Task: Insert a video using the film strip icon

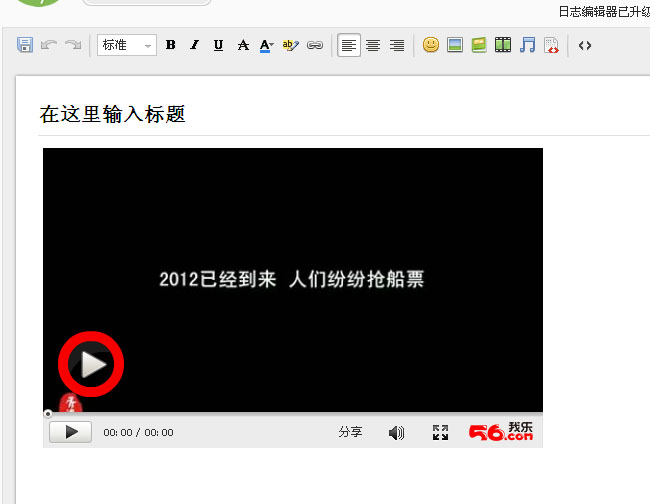Action: tap(503, 45)
